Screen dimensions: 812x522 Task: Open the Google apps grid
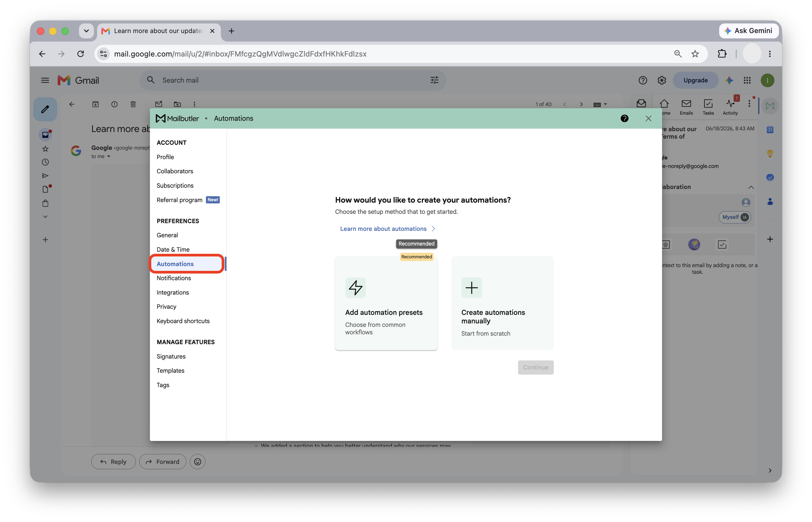(x=747, y=80)
